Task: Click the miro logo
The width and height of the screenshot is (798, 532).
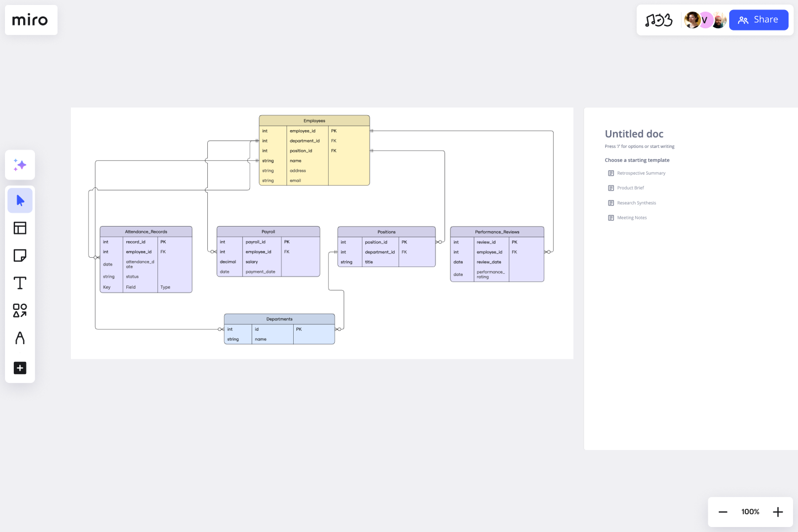Action: pos(31,20)
